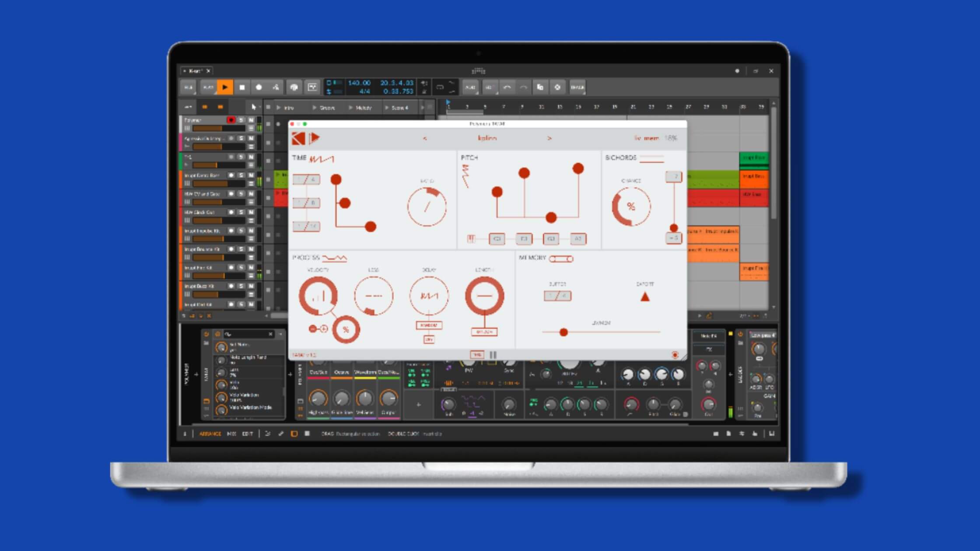Toggle solo on the Polymer track
The image size is (980, 551).
pos(241,120)
